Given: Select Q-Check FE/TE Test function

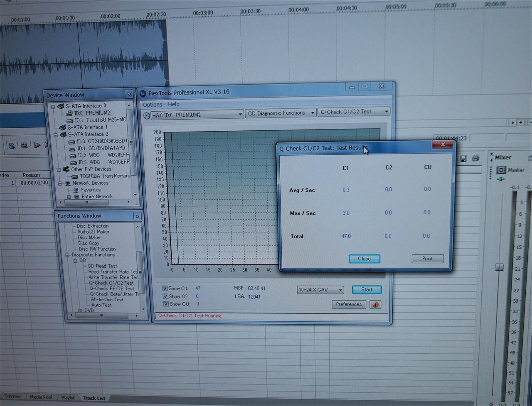Looking at the screenshot, I should [x=112, y=289].
